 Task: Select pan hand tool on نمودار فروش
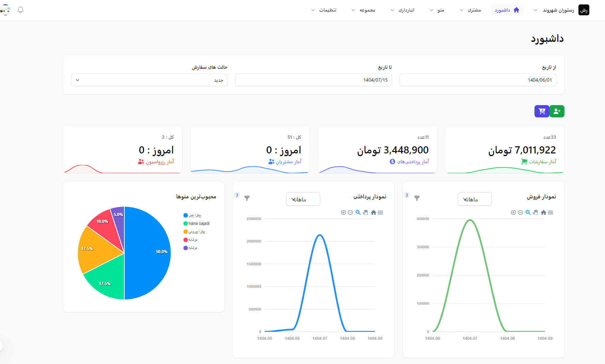536,213
